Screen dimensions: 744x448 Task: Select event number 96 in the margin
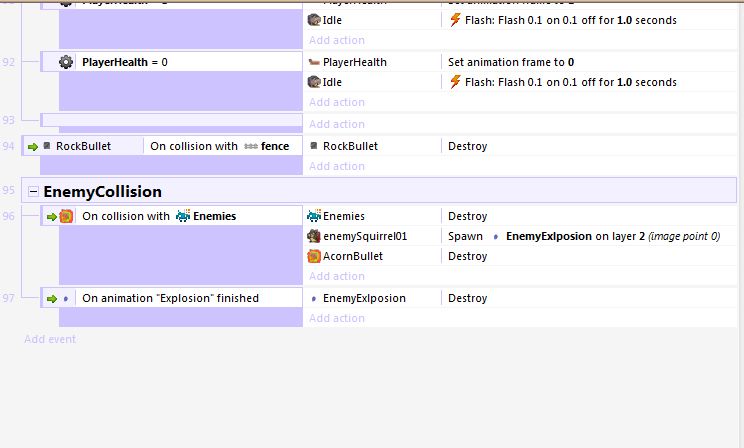[8, 215]
